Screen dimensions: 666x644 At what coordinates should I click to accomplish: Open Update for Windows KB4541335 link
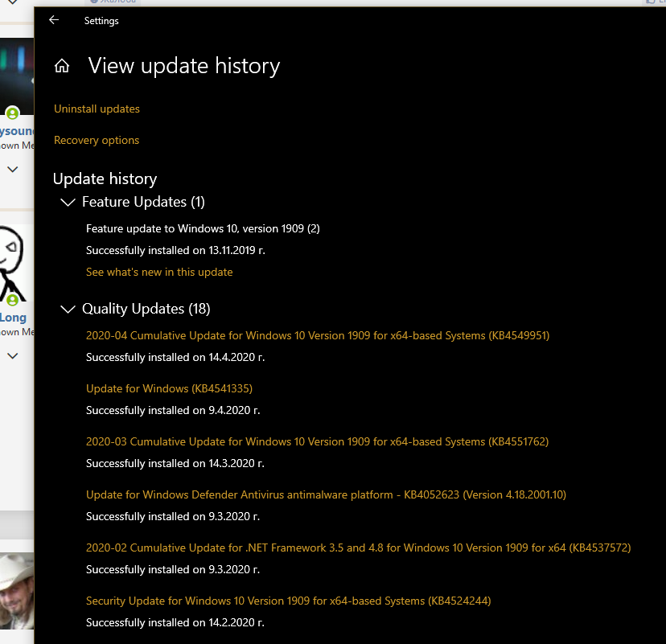169,388
